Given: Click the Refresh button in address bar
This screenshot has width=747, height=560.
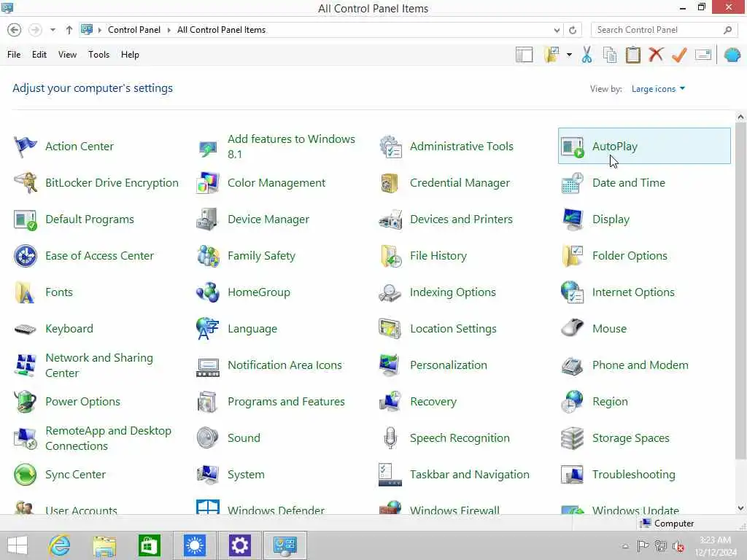Looking at the screenshot, I should click(x=573, y=30).
